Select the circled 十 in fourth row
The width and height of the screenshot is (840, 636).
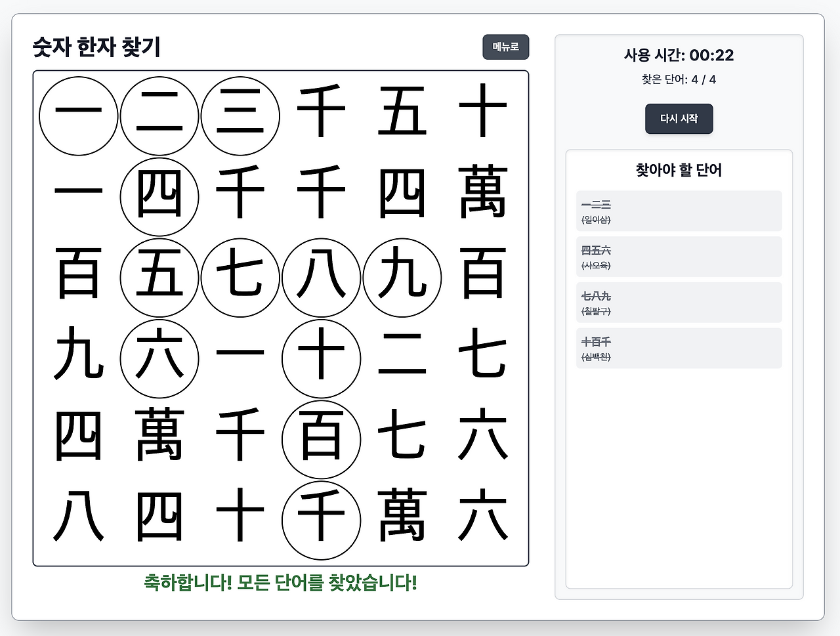tap(322, 359)
